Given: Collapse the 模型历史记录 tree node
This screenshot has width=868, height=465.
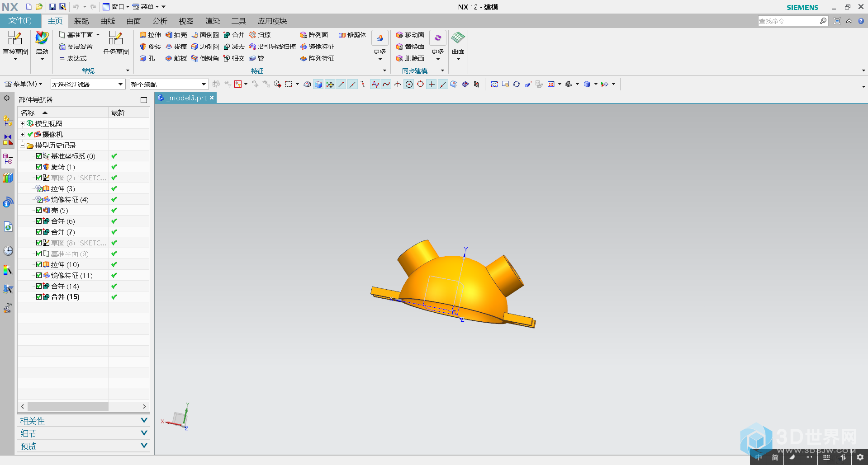Looking at the screenshot, I should click(22, 145).
